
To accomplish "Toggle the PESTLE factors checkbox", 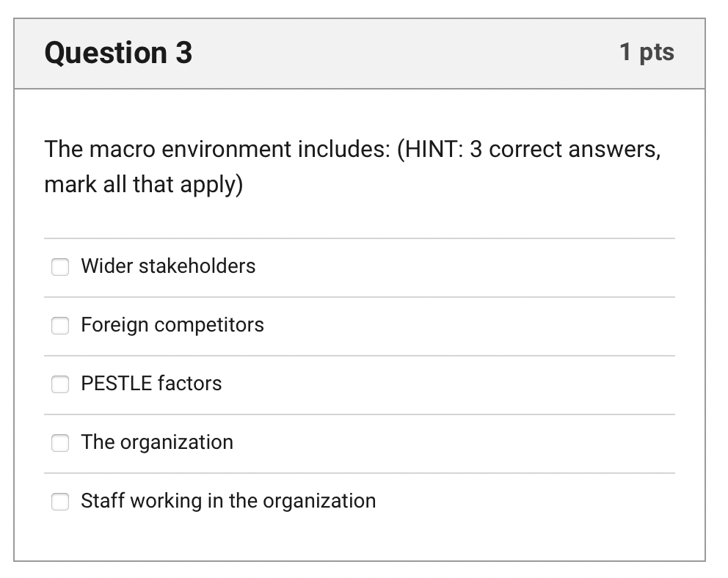I will [x=60, y=384].
